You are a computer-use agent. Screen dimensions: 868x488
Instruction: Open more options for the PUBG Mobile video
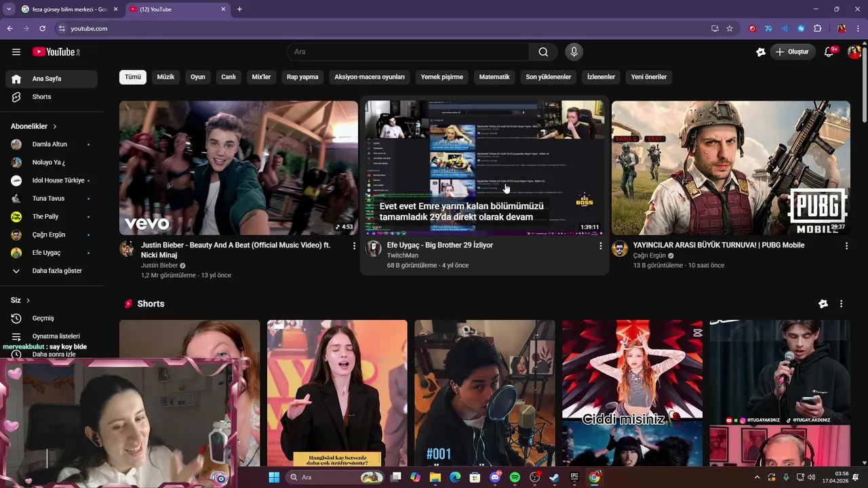pos(846,246)
